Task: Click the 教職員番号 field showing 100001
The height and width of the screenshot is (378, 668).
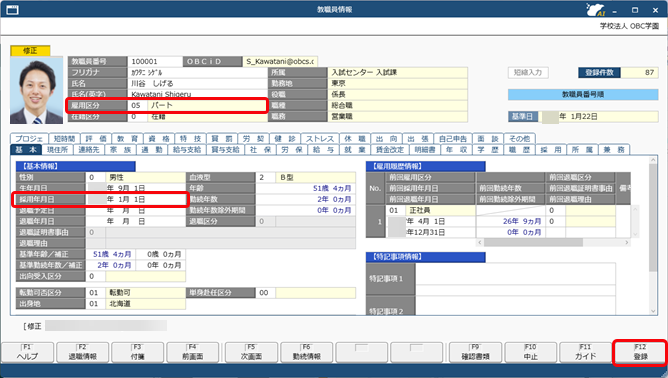Action: [155, 61]
